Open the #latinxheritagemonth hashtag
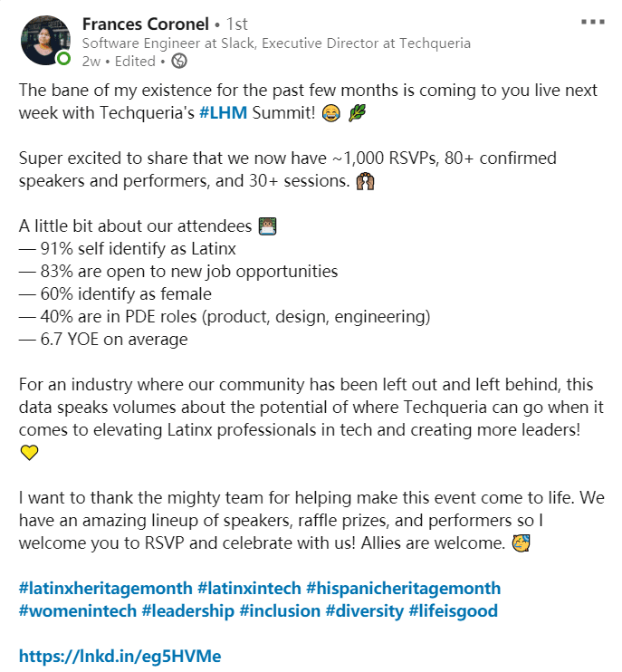622x672 pixels. [104, 588]
